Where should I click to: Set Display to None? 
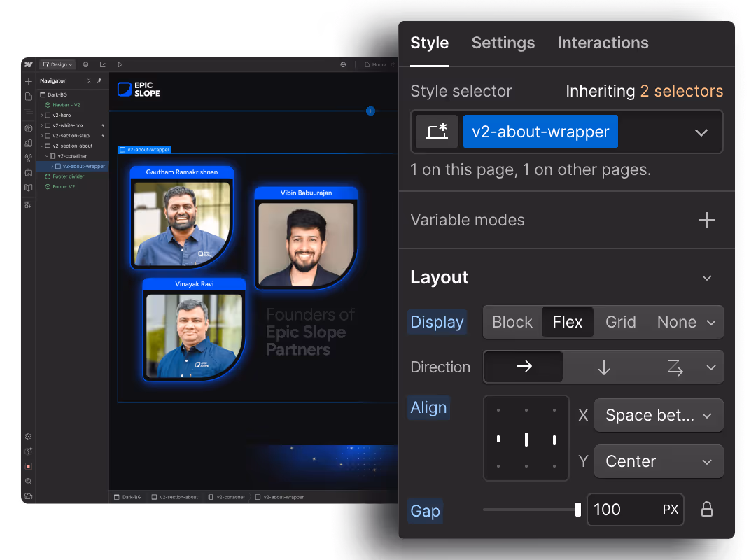click(x=676, y=322)
